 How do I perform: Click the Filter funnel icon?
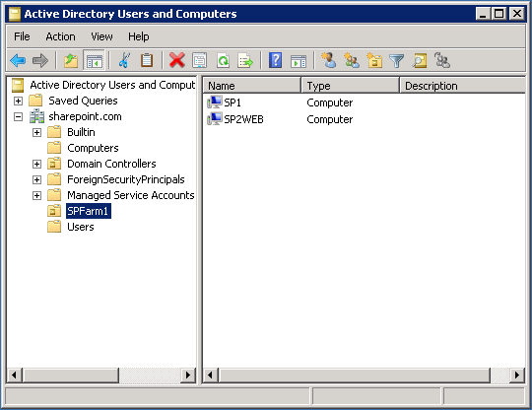tap(397, 61)
